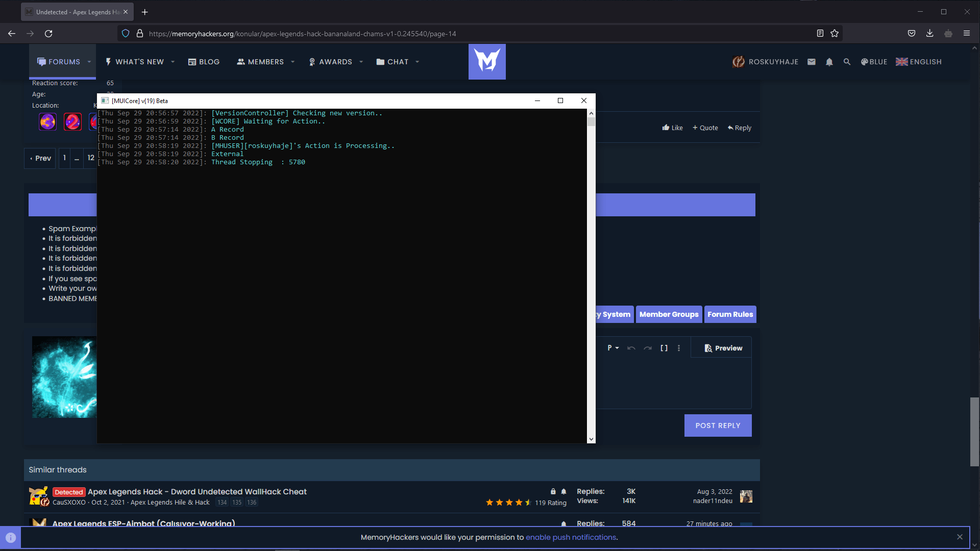This screenshot has width=980, height=551.
Task: Click the purple user badge icon
Action: point(47,122)
